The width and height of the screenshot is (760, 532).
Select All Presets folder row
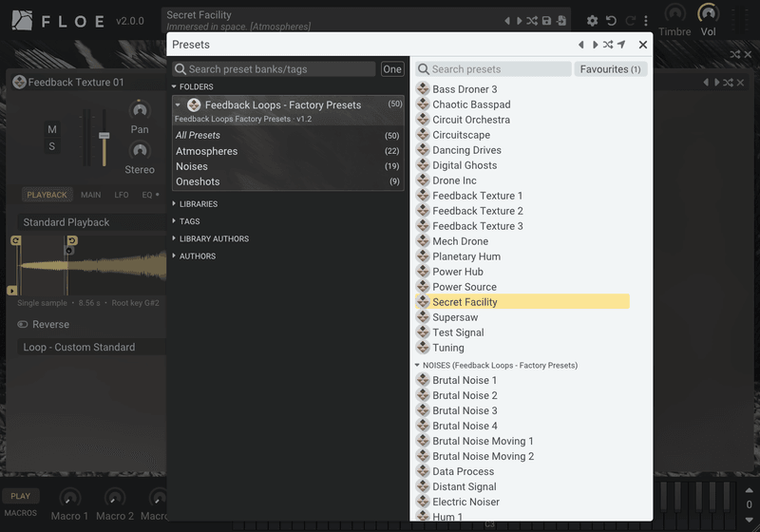288,135
